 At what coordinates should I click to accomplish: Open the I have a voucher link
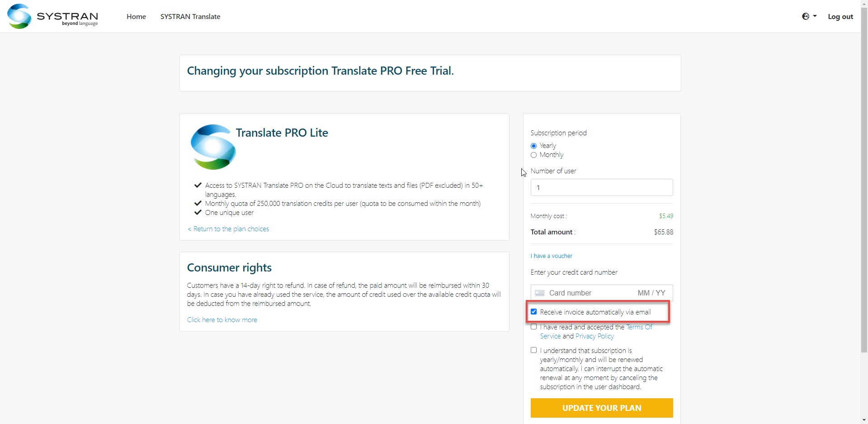(x=551, y=256)
